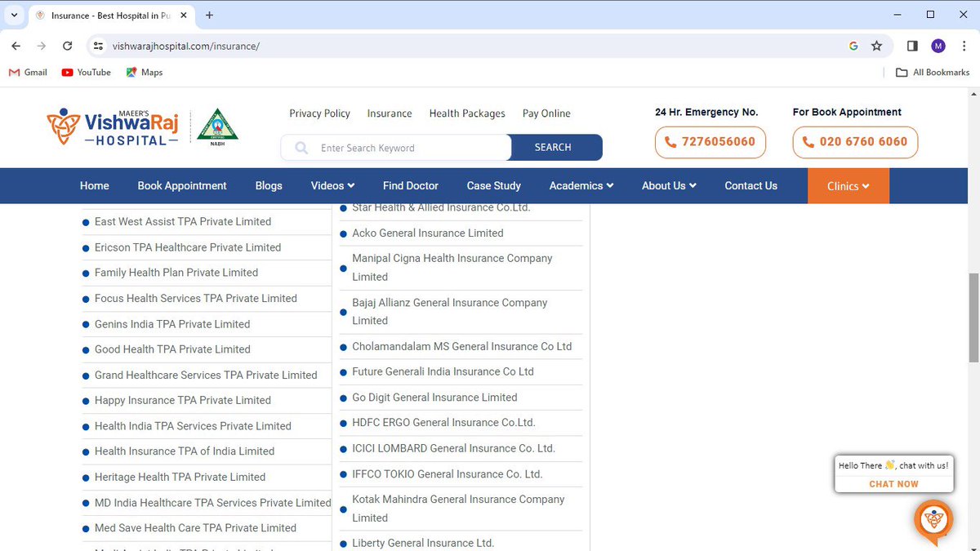Open Maps bookmark
This screenshot has width=980, height=551.
pyautogui.click(x=144, y=72)
